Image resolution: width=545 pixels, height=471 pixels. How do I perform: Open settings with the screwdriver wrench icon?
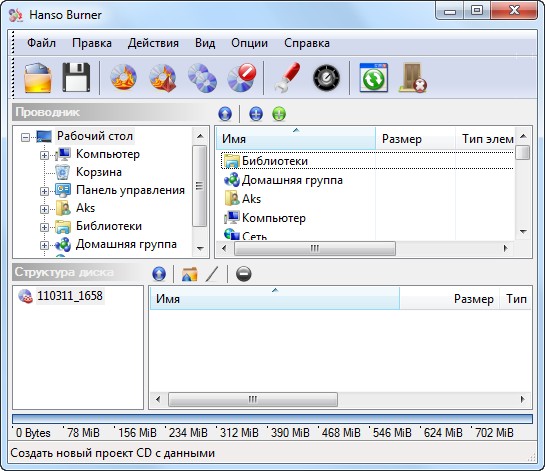coord(287,78)
